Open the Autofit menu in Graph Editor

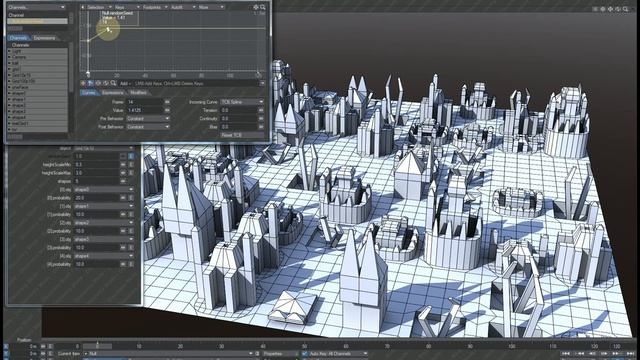(183, 7)
